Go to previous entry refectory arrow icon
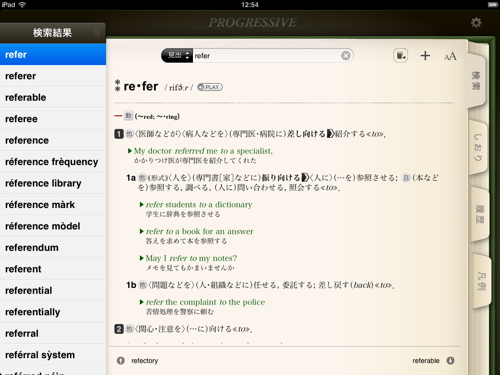This screenshot has height=375, width=500. point(121,361)
